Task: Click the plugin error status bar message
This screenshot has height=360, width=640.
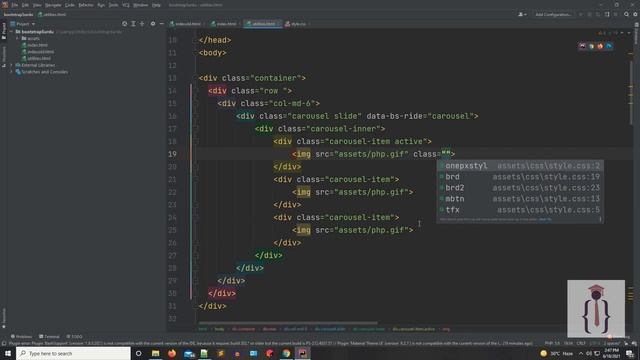Action: click(x=270, y=343)
